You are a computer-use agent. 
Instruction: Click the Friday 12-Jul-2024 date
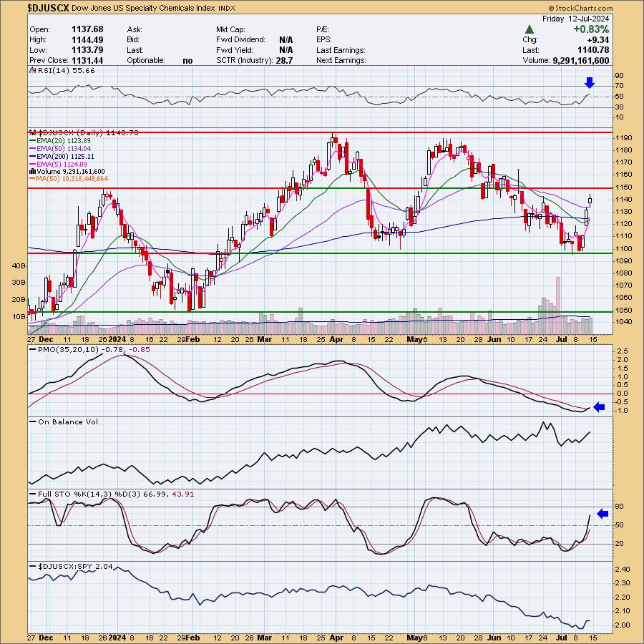pos(575,19)
